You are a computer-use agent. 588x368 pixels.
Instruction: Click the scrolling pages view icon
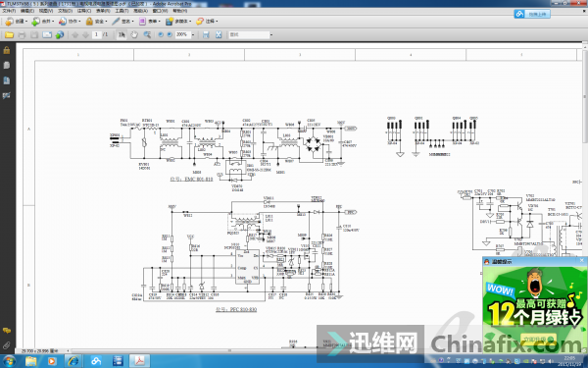pos(206,35)
